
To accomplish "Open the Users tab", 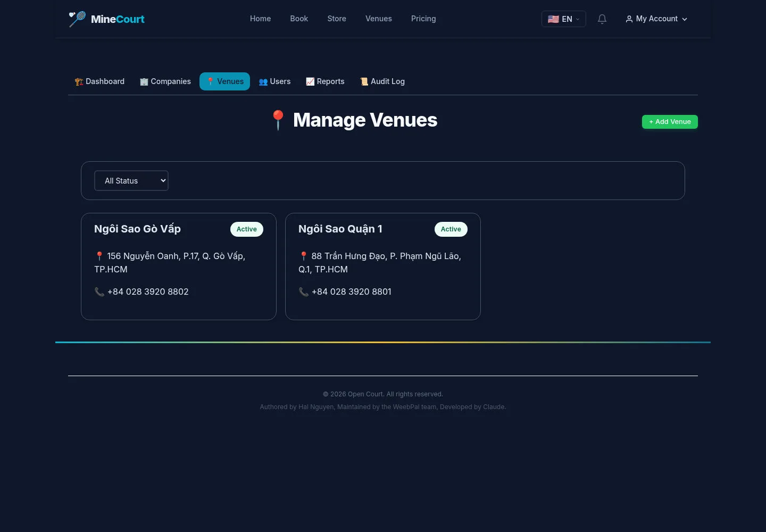I will click(274, 81).
